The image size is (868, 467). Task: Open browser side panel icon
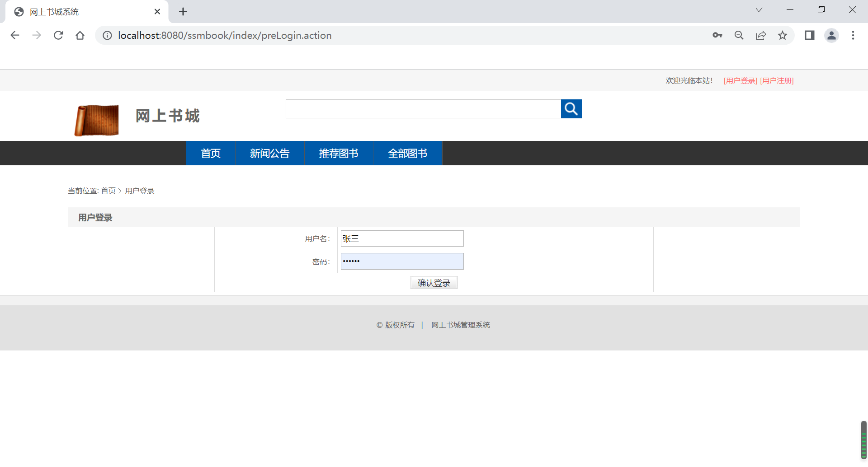click(810, 35)
